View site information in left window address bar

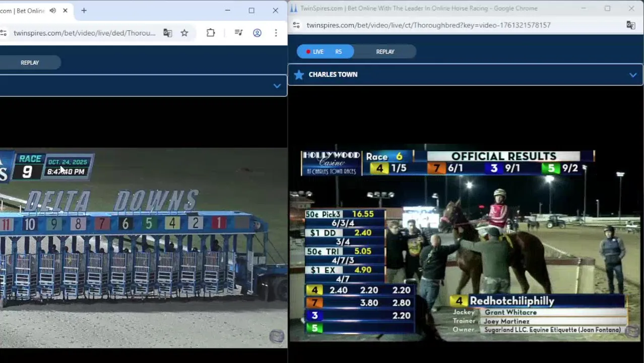(4, 33)
